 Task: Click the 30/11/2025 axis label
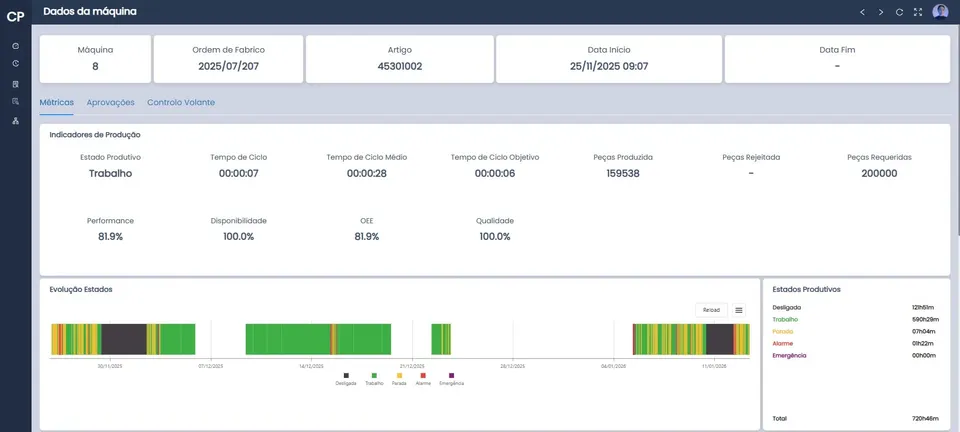(x=110, y=366)
